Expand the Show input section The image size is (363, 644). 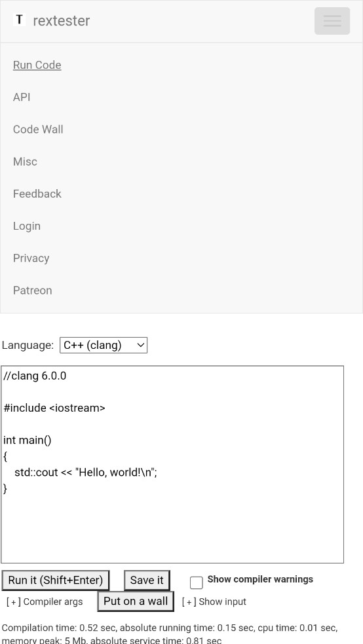click(214, 601)
